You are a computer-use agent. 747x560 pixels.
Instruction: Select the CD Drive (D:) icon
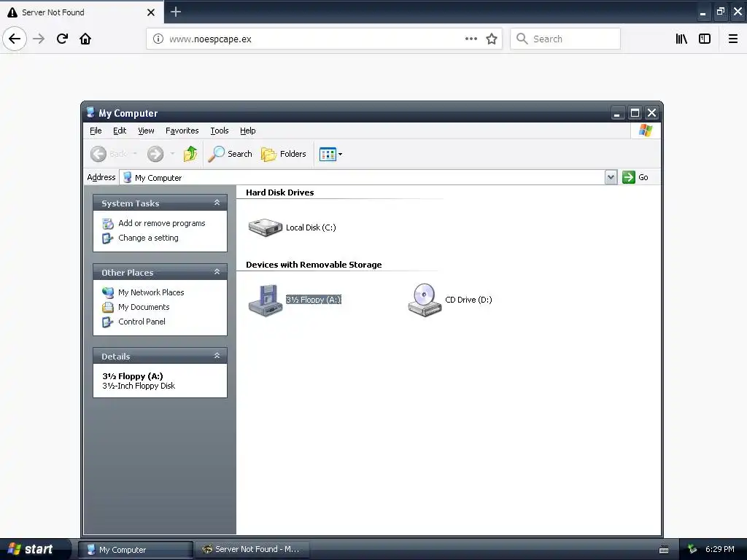pos(424,300)
